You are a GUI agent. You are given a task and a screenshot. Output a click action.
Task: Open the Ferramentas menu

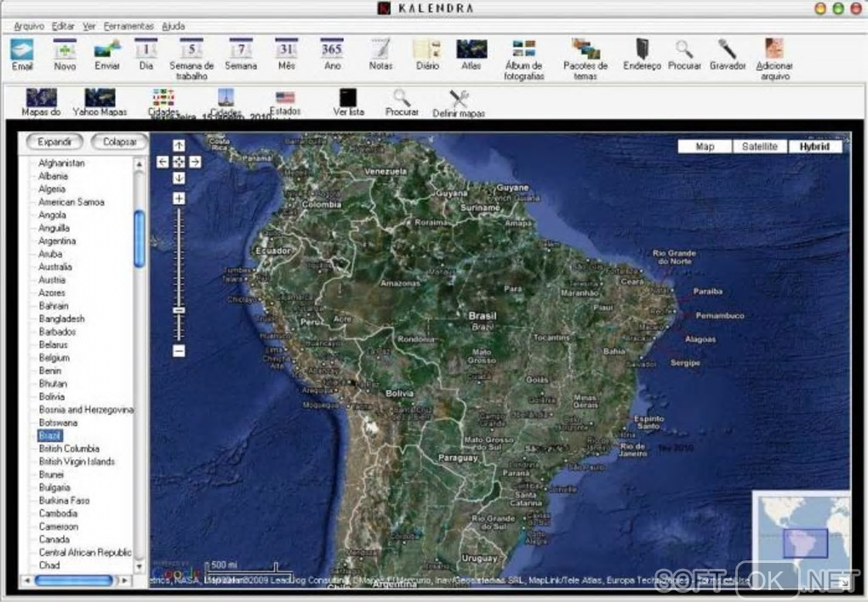[128, 26]
